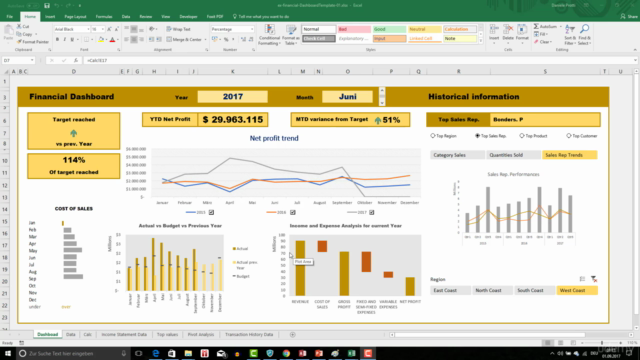The width and height of the screenshot is (640, 360).
Task: Click the AutoSum sigma icon
Action: click(x=536, y=27)
